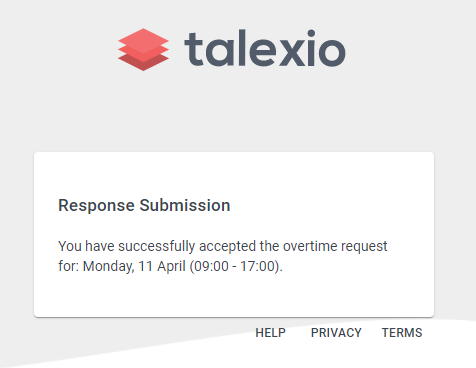This screenshot has height=368, width=476.
Task: Click the white response card panel
Action: (234, 234)
